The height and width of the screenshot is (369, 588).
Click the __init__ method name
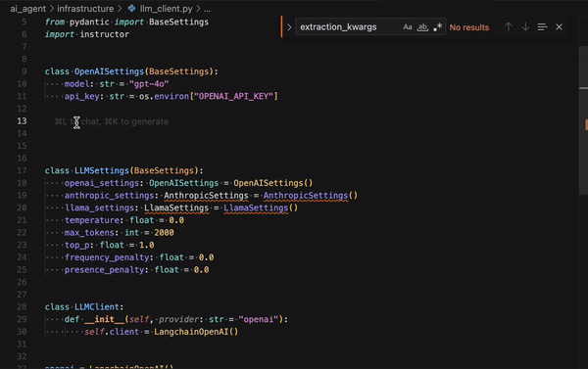(x=104, y=319)
